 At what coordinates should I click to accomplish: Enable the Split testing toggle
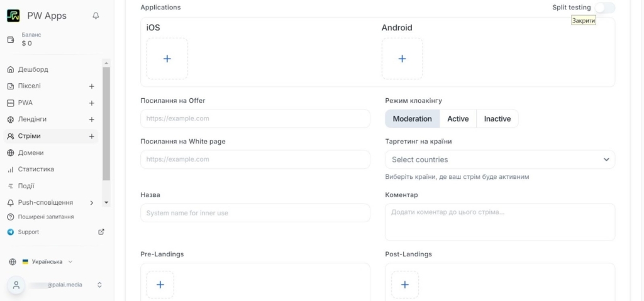tap(604, 8)
